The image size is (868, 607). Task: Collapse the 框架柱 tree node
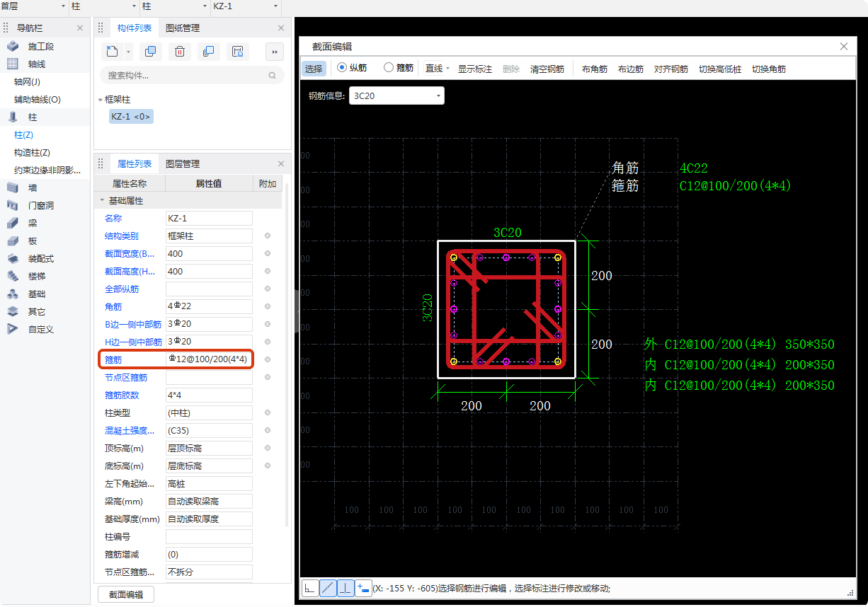pyautogui.click(x=101, y=100)
